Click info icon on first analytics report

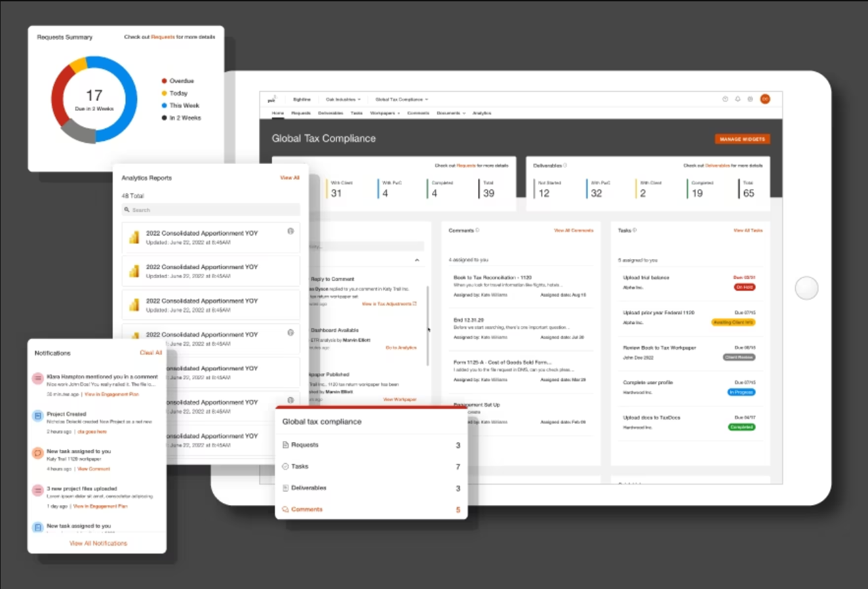(290, 231)
